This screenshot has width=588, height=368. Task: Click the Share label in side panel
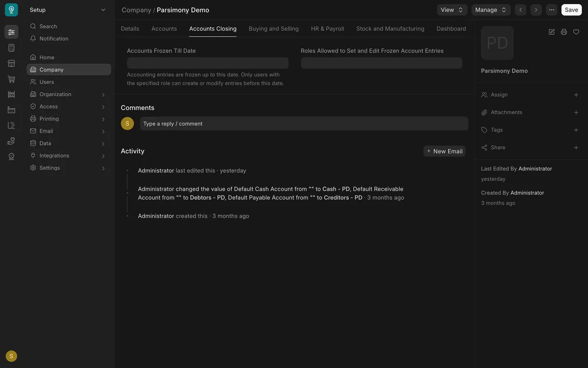[498, 148]
